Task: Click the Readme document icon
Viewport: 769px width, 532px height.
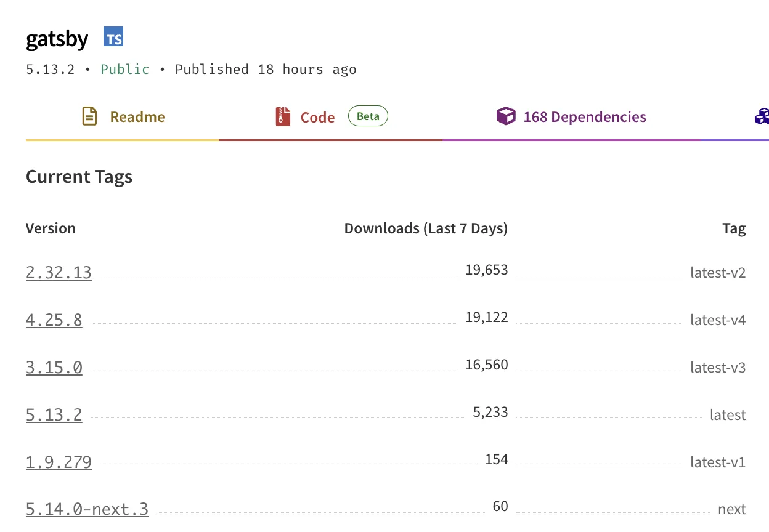Action: tap(90, 116)
